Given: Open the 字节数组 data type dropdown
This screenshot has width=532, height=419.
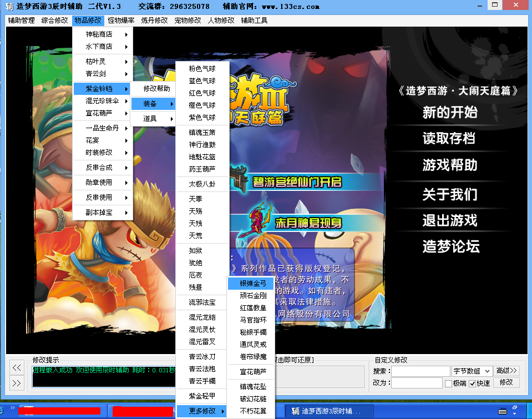Looking at the screenshot, I should point(472,371).
